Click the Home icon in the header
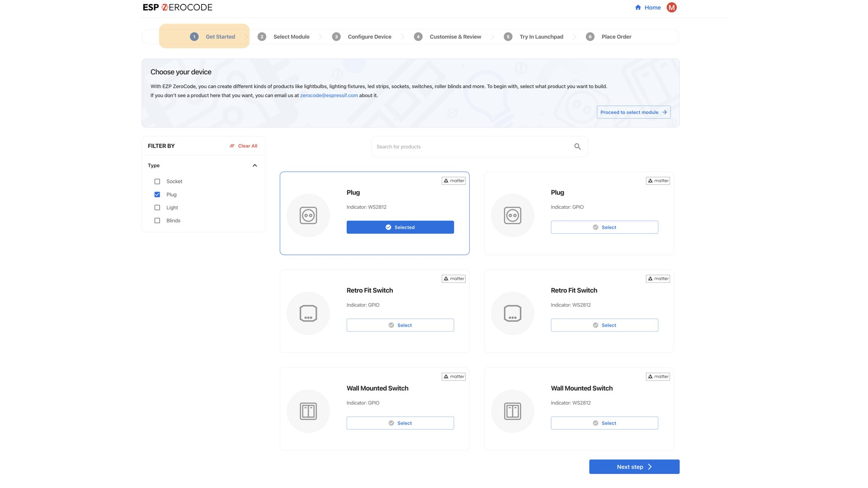The height and width of the screenshot is (488, 868). (x=637, y=7)
